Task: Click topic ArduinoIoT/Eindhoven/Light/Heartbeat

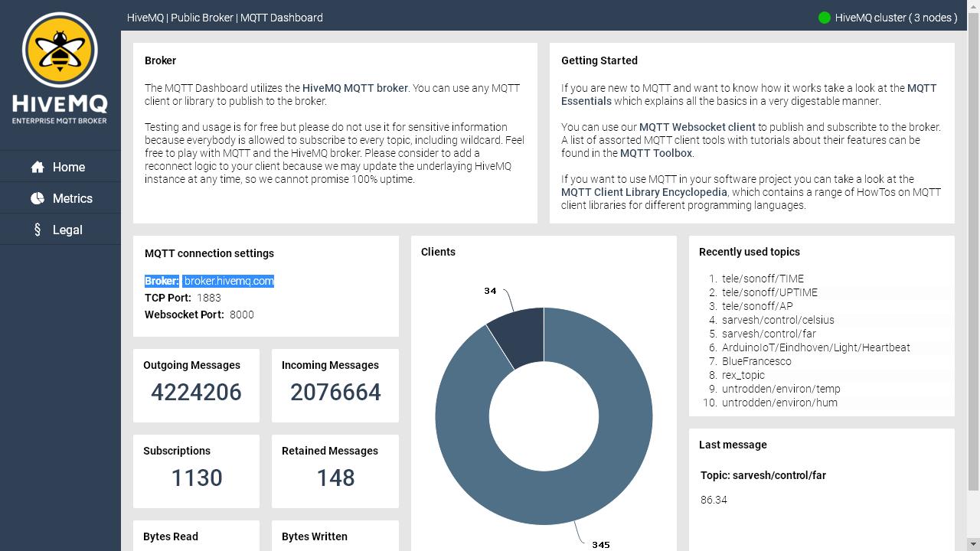Action: (x=816, y=347)
